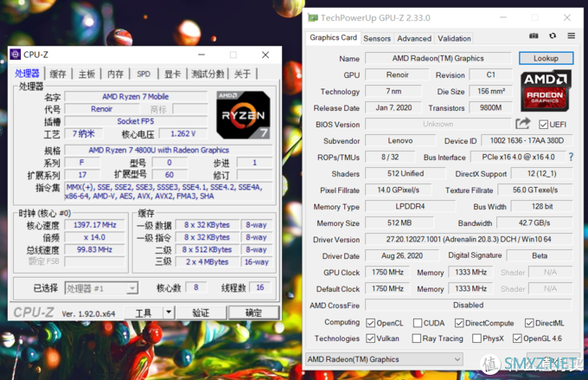Click the Shaders value 512 Unified
Viewport: 588px width, 380px height.
(406, 173)
